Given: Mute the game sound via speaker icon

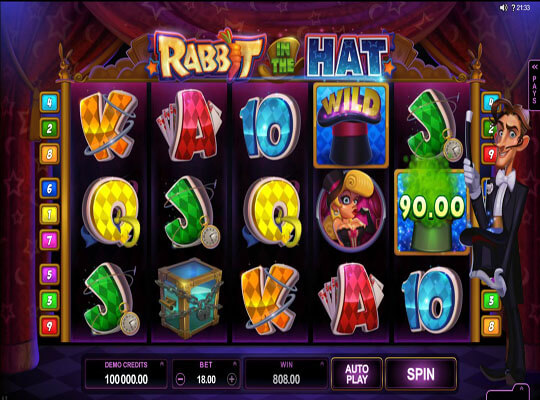Looking at the screenshot, I should [503, 8].
